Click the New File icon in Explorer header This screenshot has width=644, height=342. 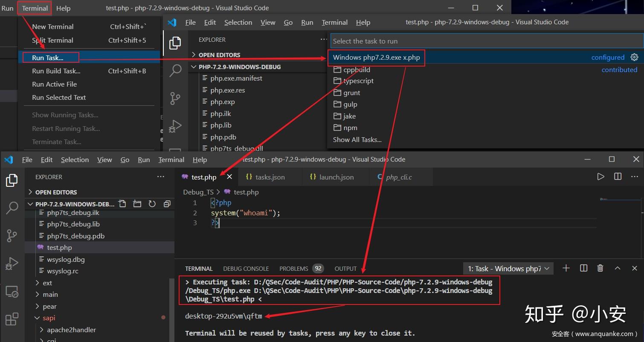122,204
